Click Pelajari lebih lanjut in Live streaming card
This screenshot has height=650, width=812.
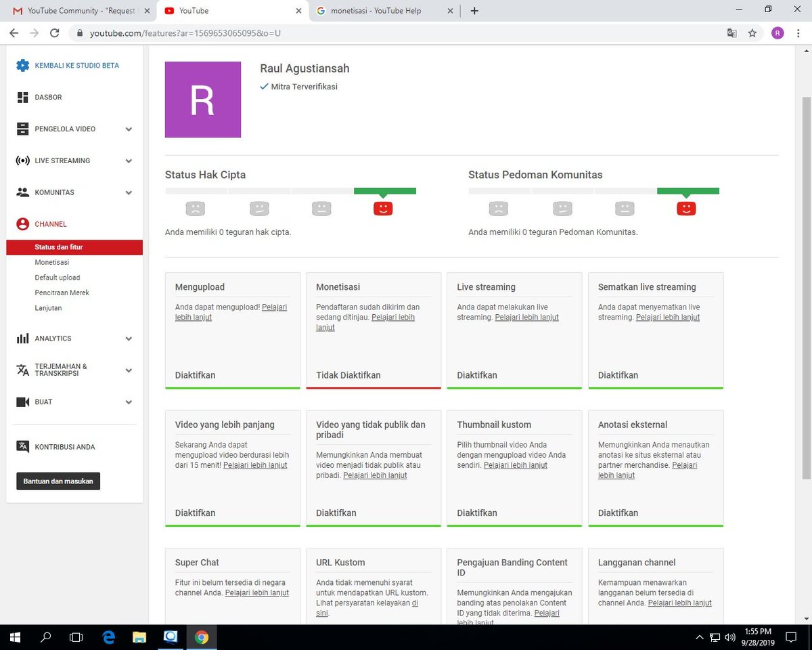tap(526, 317)
